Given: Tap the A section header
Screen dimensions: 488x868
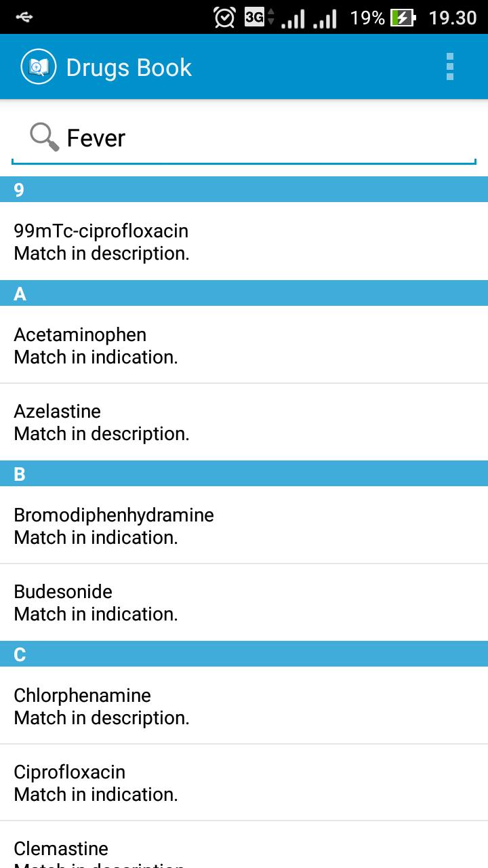Looking at the screenshot, I should (244, 294).
